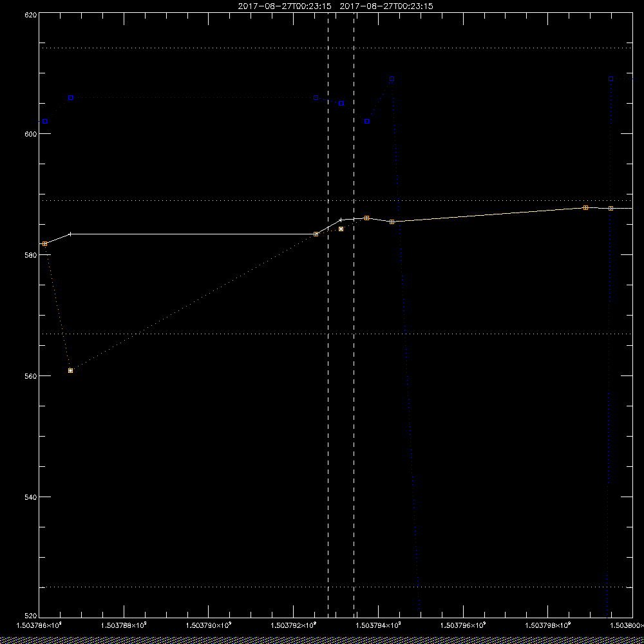Click the right vertical dashed time marker
Image resolution: width=644 pixels, height=644 pixels.
354,314
